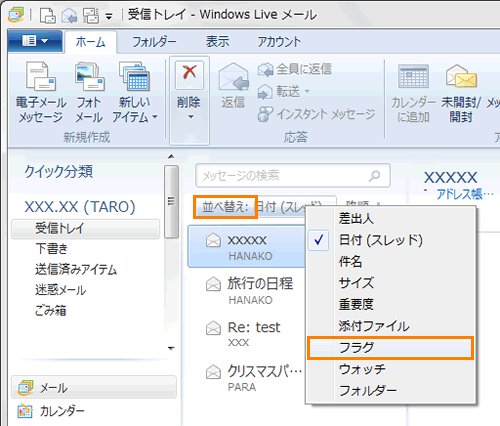The image size is (500, 426).
Task: Open the 受信トレイ folder
Action: (x=85, y=229)
